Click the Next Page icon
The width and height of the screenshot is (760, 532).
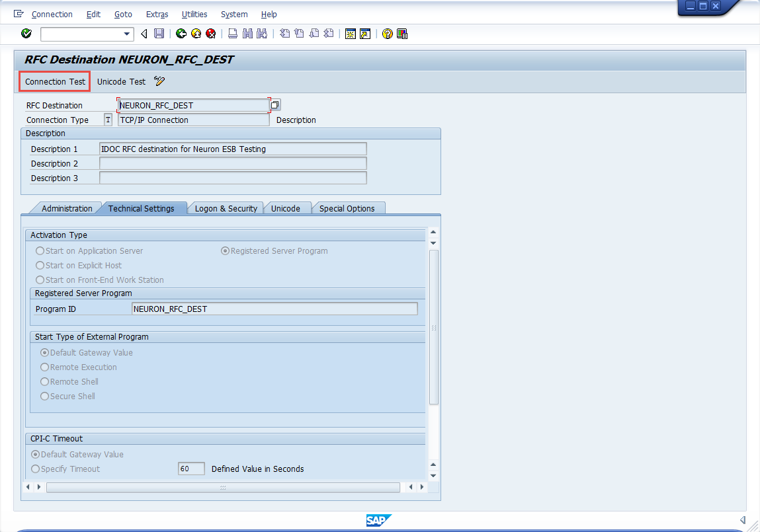(314, 34)
